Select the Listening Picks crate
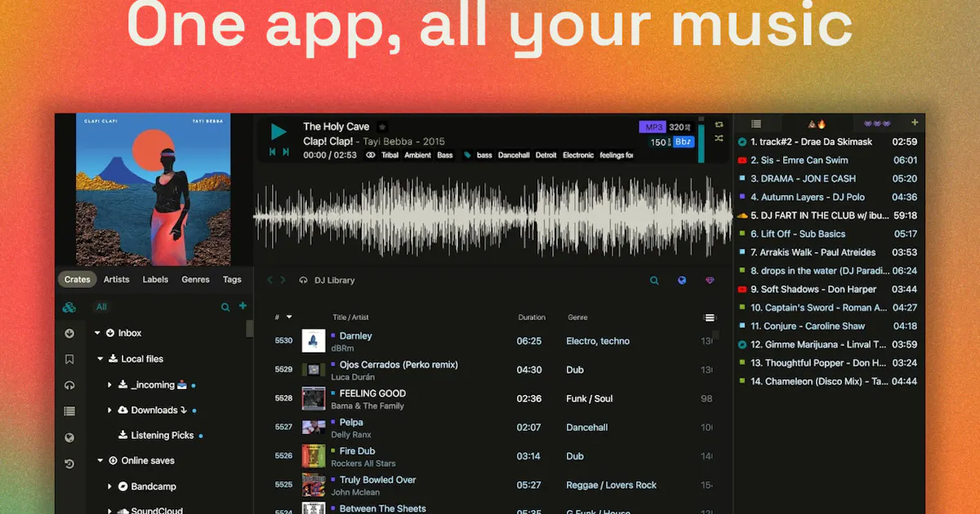Image resolution: width=980 pixels, height=514 pixels. pyautogui.click(x=161, y=435)
